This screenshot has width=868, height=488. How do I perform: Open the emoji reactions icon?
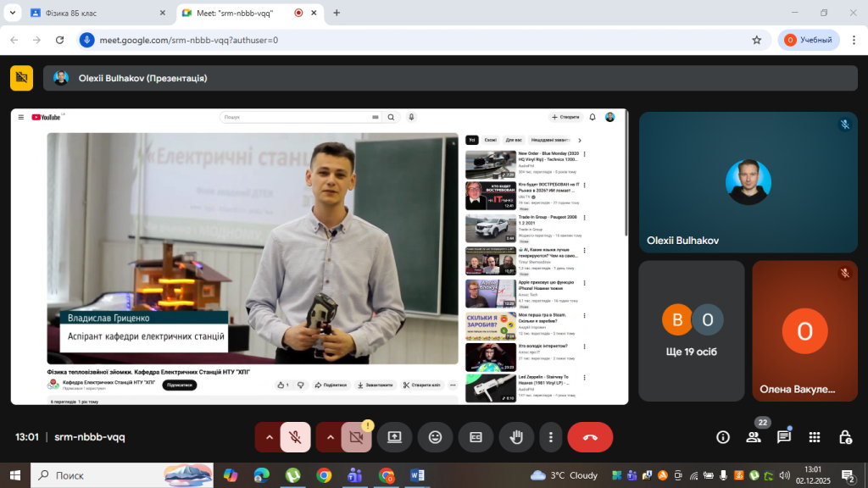(x=436, y=437)
